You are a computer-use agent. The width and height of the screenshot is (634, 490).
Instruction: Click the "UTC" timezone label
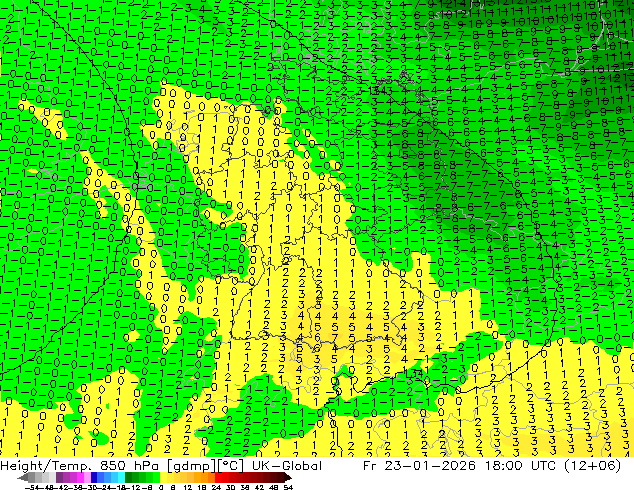coord(544,466)
